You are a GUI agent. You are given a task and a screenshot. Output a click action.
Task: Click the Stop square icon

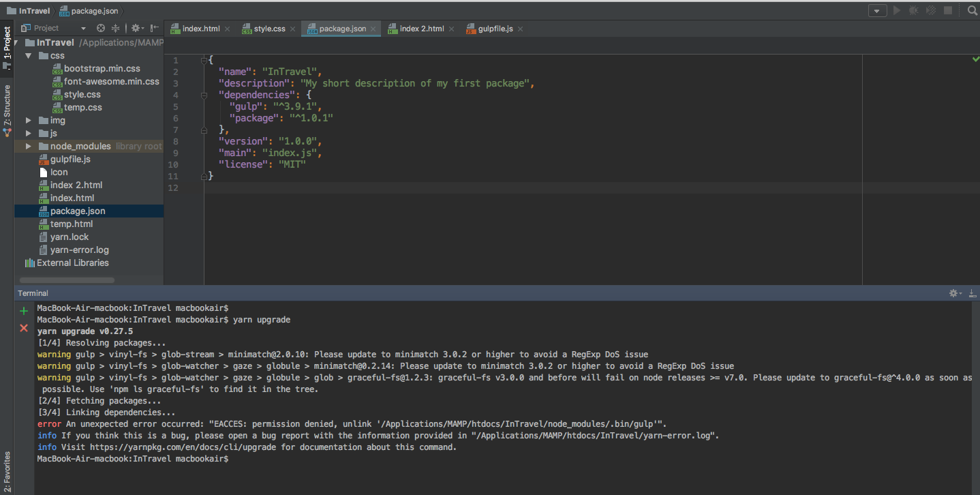pos(948,10)
